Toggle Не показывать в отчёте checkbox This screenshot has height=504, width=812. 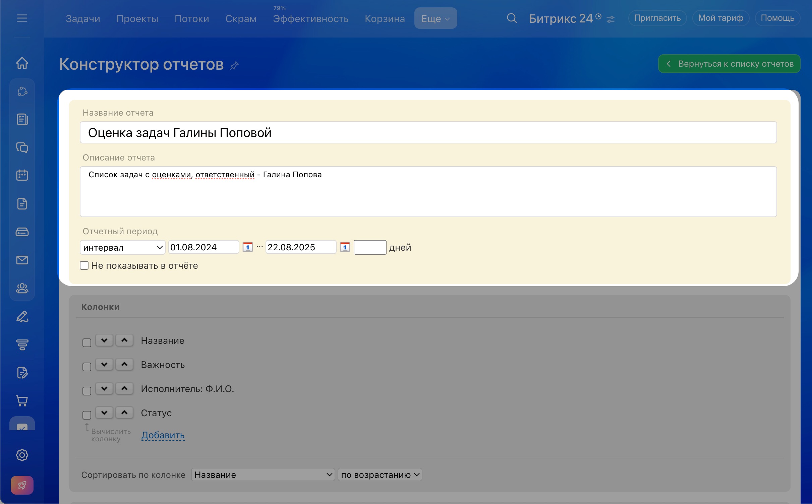(x=84, y=265)
